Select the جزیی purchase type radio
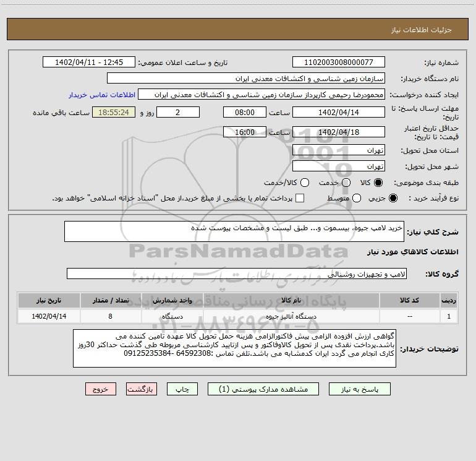Image resolution: width=476 pixels, height=461 pixels. point(393,198)
